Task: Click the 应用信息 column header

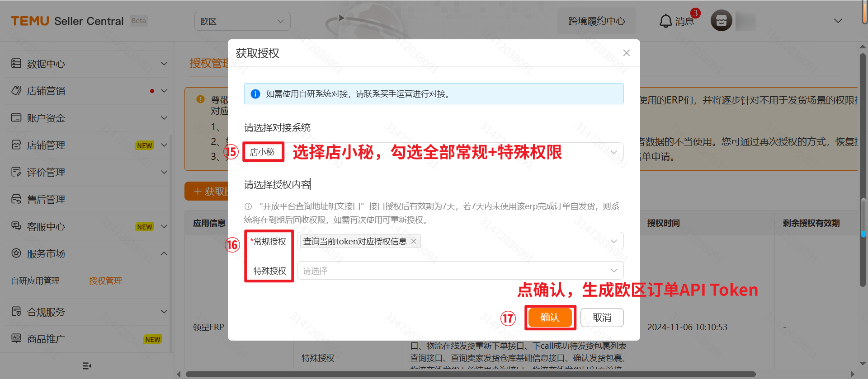Action: [209, 223]
